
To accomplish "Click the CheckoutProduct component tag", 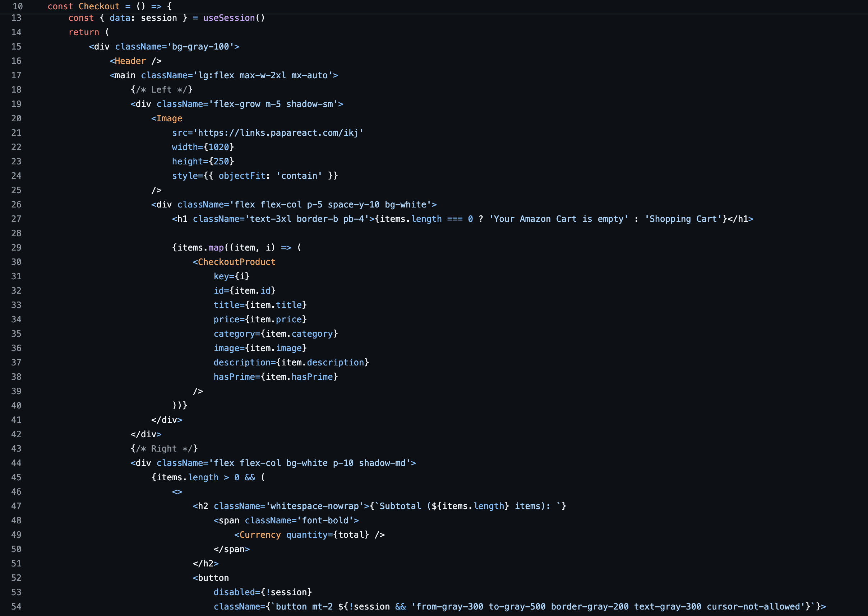I will (x=236, y=262).
